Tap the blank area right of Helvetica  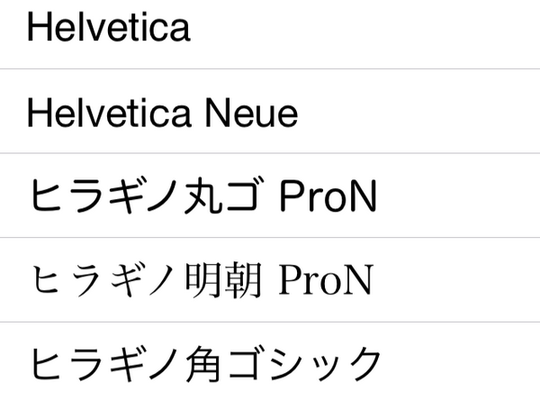click(x=365, y=34)
